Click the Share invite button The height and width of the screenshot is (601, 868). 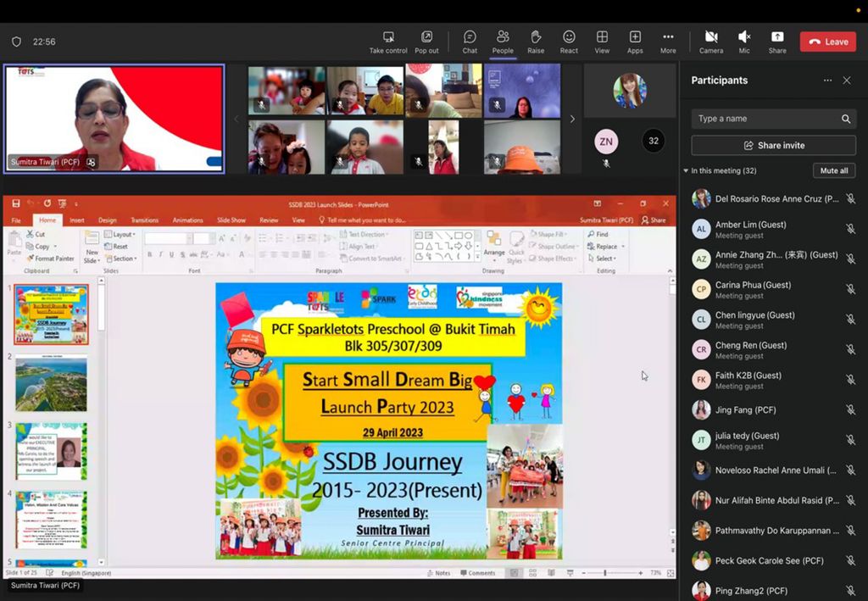pos(773,146)
